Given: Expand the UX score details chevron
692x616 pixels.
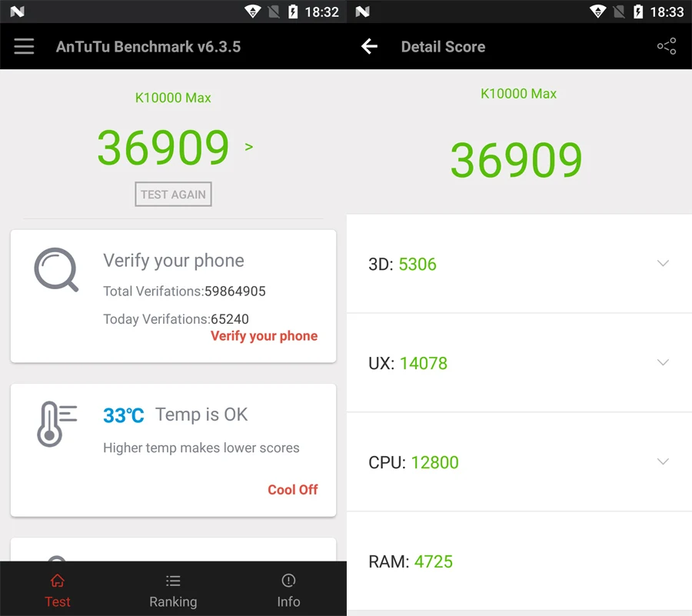Looking at the screenshot, I should tap(663, 363).
